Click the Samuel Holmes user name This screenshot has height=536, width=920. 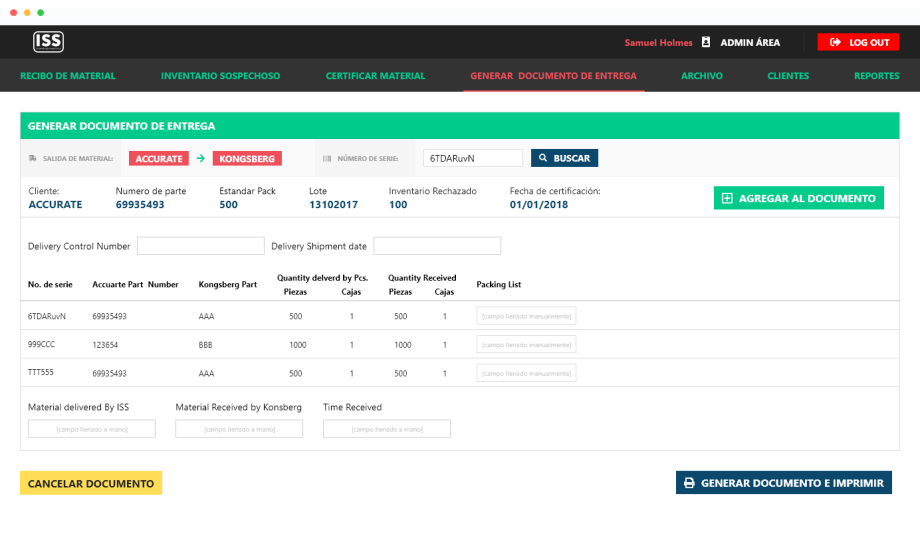pyautogui.click(x=658, y=42)
